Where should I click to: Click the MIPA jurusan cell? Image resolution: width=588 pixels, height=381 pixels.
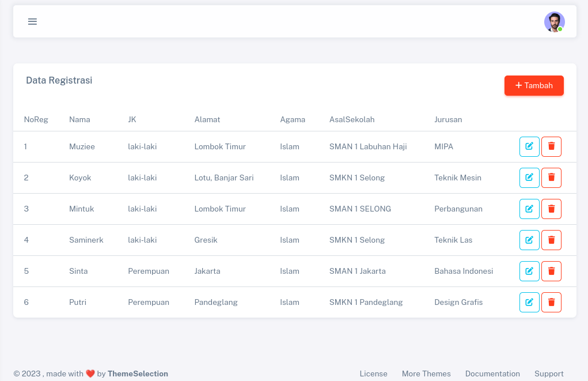click(x=443, y=147)
